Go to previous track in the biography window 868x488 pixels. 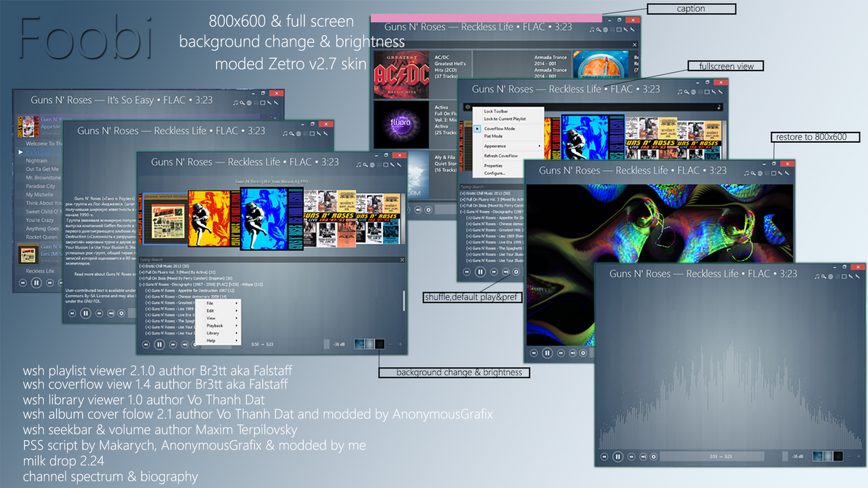pyautogui.click(x=72, y=313)
